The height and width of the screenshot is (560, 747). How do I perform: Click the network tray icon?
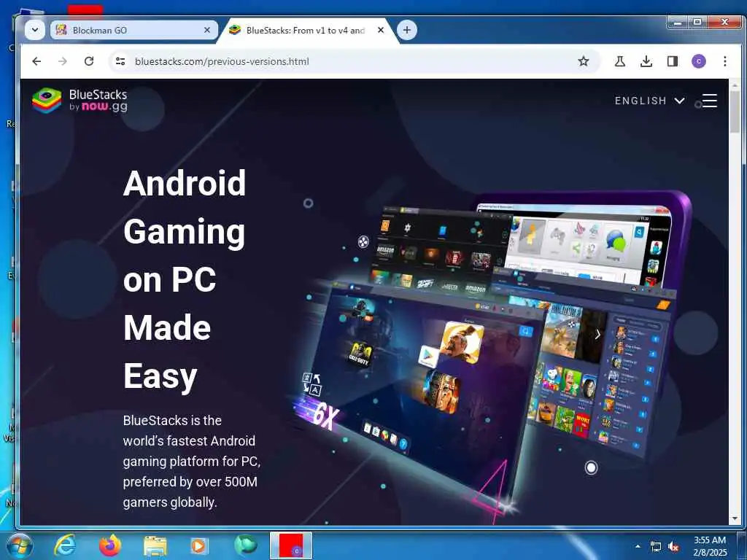coord(656,547)
